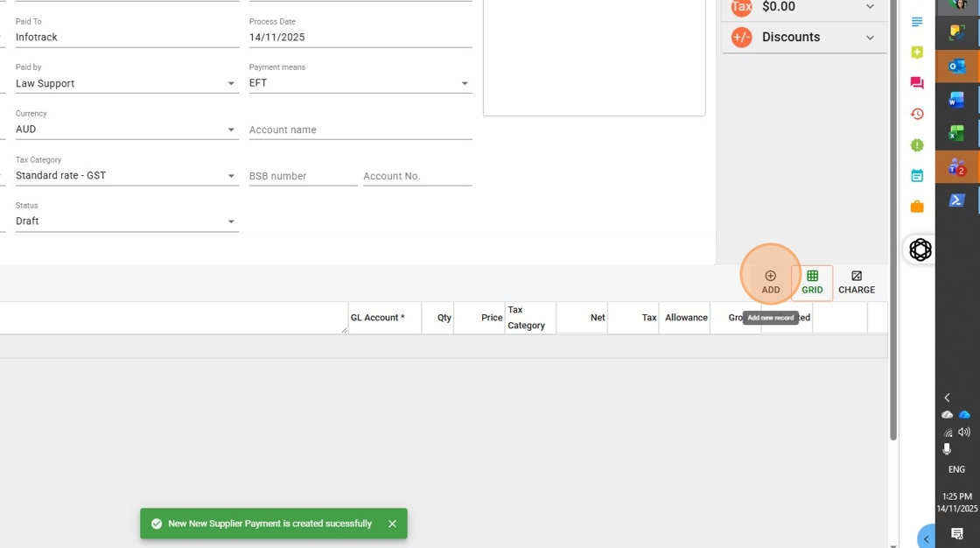Open the Status dropdown showing Draft
980x548 pixels.
[230, 221]
